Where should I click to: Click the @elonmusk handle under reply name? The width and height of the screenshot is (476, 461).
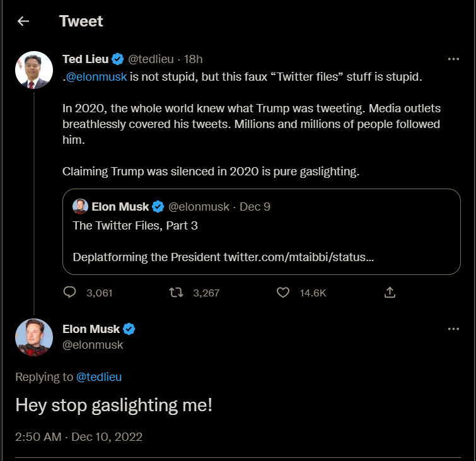93,345
